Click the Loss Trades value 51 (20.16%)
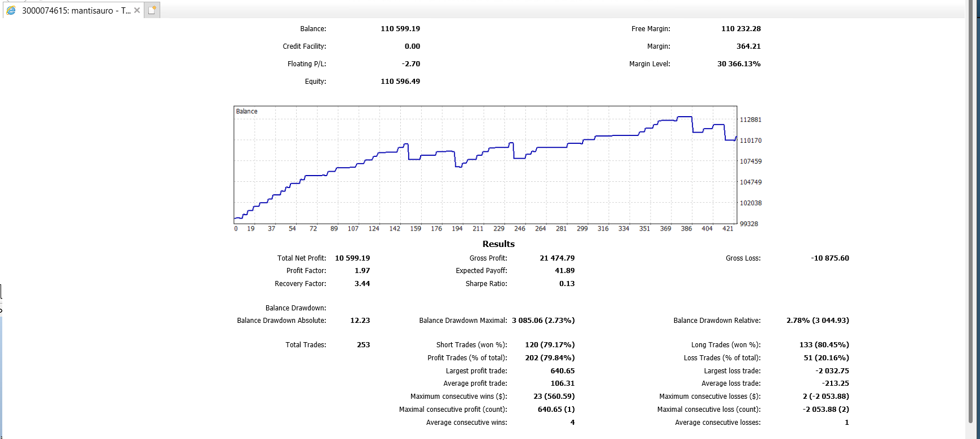980x439 pixels. (826, 358)
